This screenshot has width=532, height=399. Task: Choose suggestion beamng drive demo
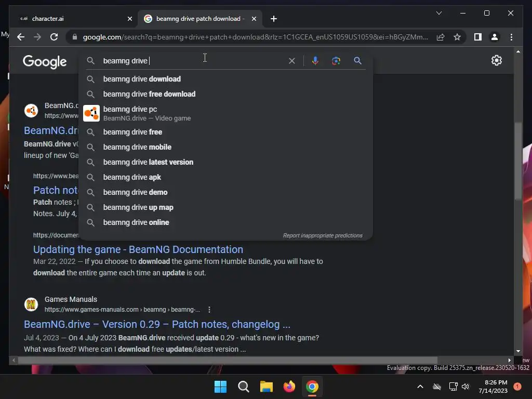(x=225, y=192)
